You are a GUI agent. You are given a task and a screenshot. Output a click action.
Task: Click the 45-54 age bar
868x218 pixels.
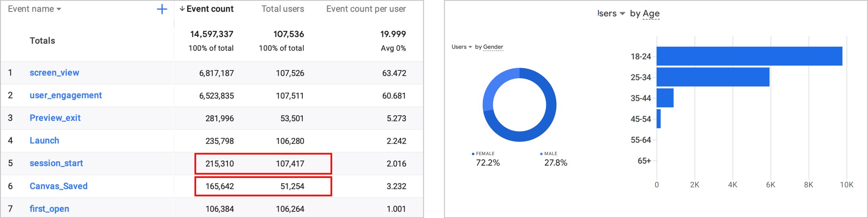tap(659, 119)
